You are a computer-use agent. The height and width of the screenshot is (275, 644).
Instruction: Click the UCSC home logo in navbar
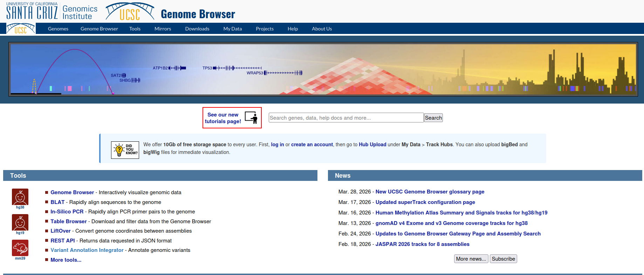pyautogui.click(x=21, y=29)
